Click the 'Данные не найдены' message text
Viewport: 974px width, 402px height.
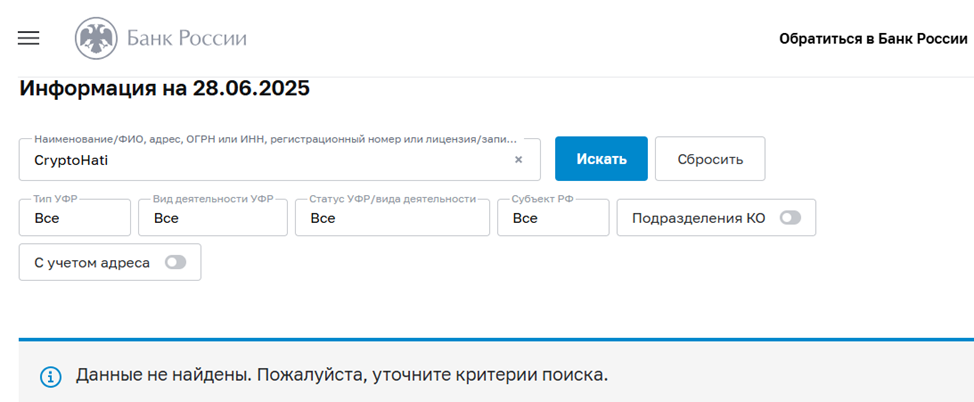pyautogui.click(x=341, y=376)
